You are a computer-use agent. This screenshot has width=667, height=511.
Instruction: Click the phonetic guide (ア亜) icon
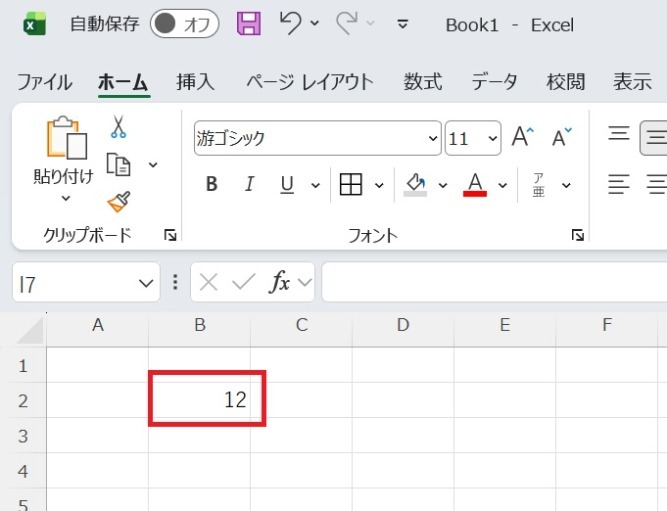(539, 185)
